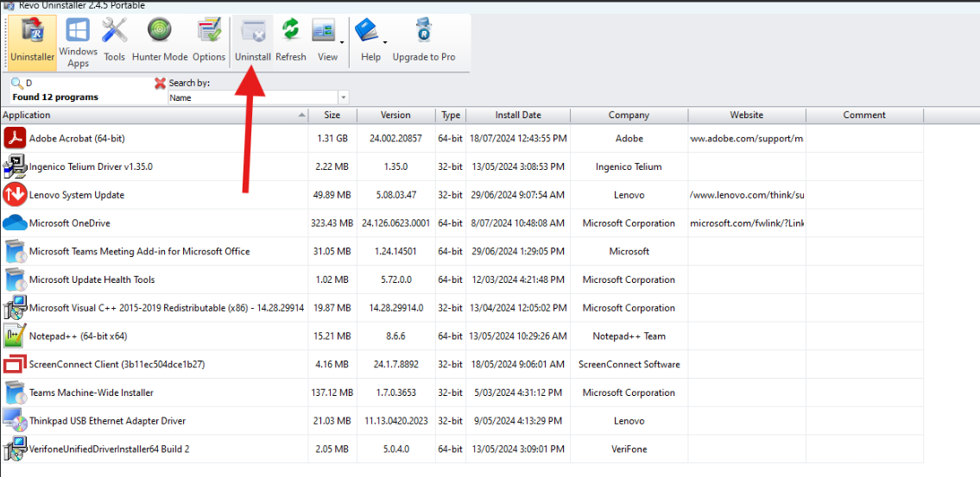Select Microsoft Teams Meeting Add-in entry
980x477 pixels.
click(463, 251)
